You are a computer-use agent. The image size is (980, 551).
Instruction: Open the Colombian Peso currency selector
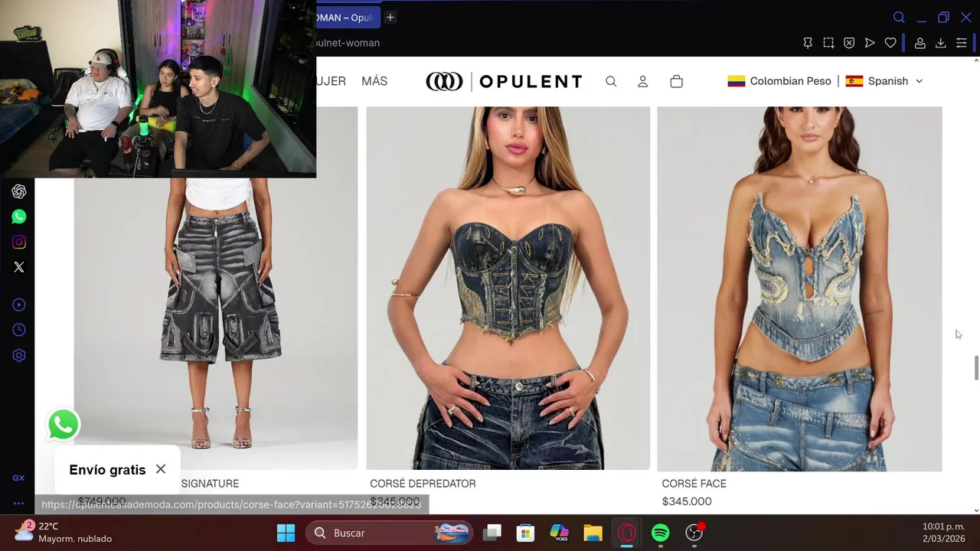tap(779, 81)
